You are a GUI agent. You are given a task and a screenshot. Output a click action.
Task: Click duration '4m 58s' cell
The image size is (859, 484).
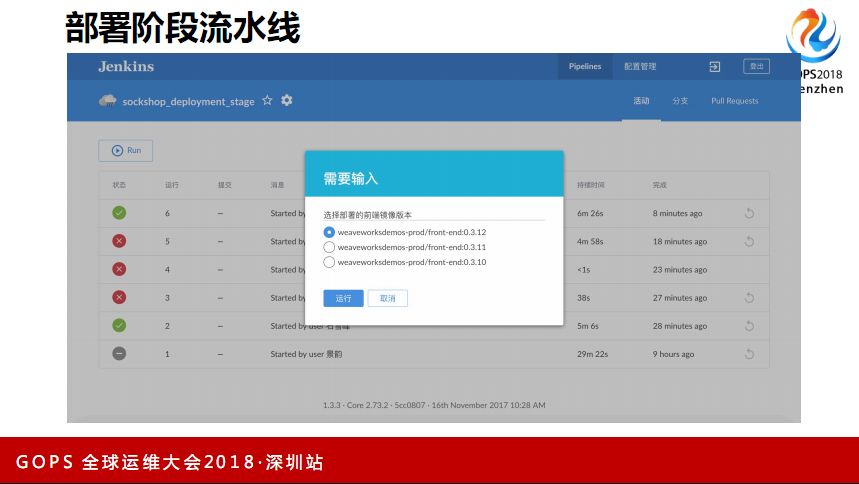(590, 241)
